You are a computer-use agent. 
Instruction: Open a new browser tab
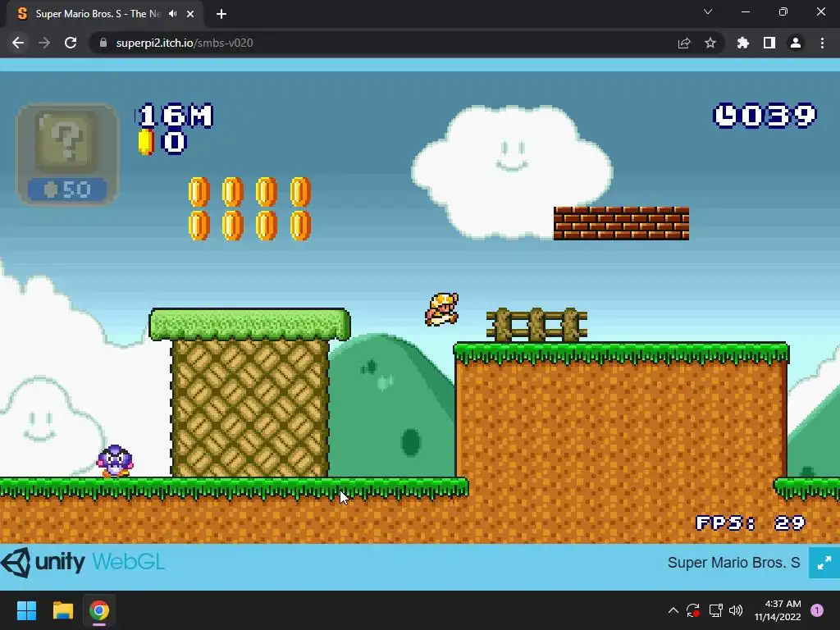221,14
